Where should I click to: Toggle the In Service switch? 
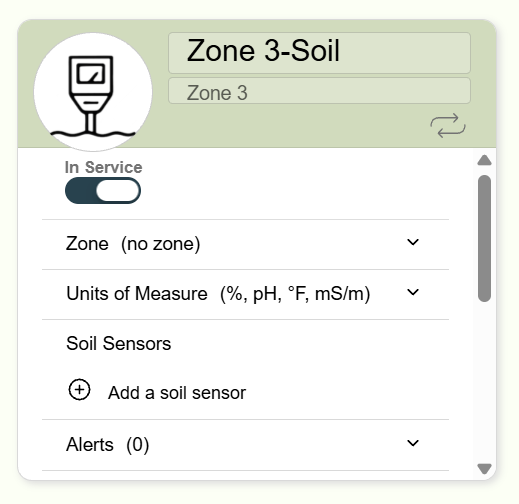(103, 190)
